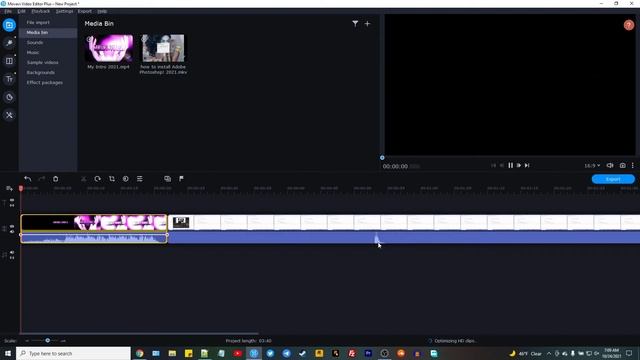The height and width of the screenshot is (360, 640).
Task: Select the intro clip's audio waveform
Action: point(94,237)
